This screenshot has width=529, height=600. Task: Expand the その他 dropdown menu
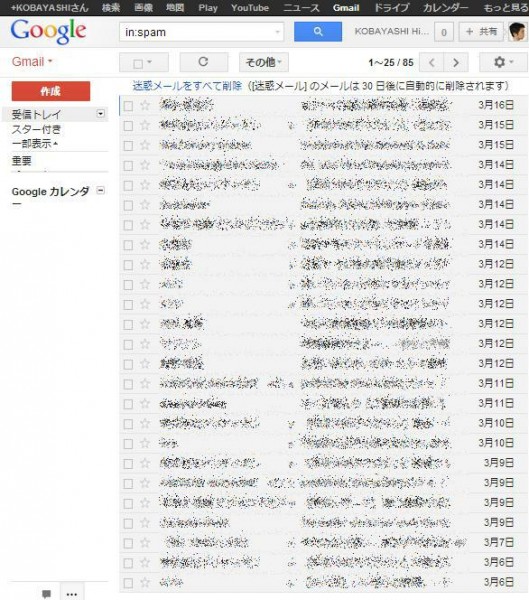[x=264, y=62]
